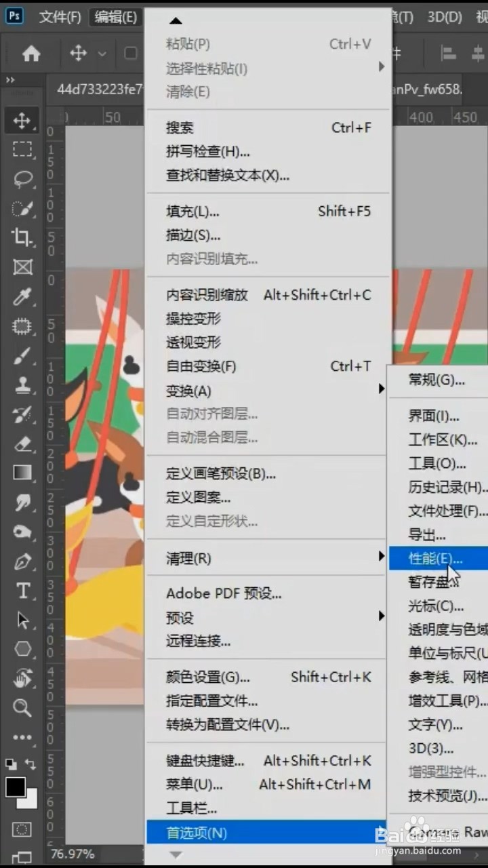Select the Brush tool
This screenshot has height=868, width=488.
point(22,355)
